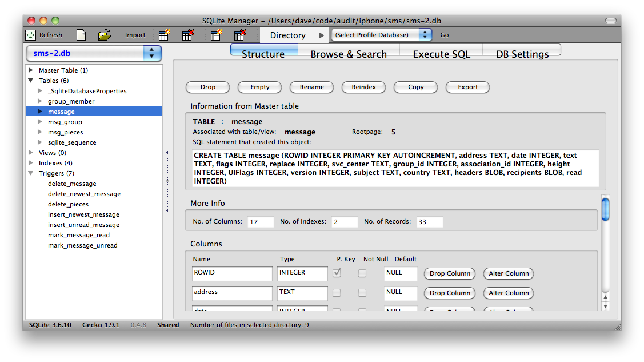Click the address column name field
644x362 pixels.
point(232,293)
